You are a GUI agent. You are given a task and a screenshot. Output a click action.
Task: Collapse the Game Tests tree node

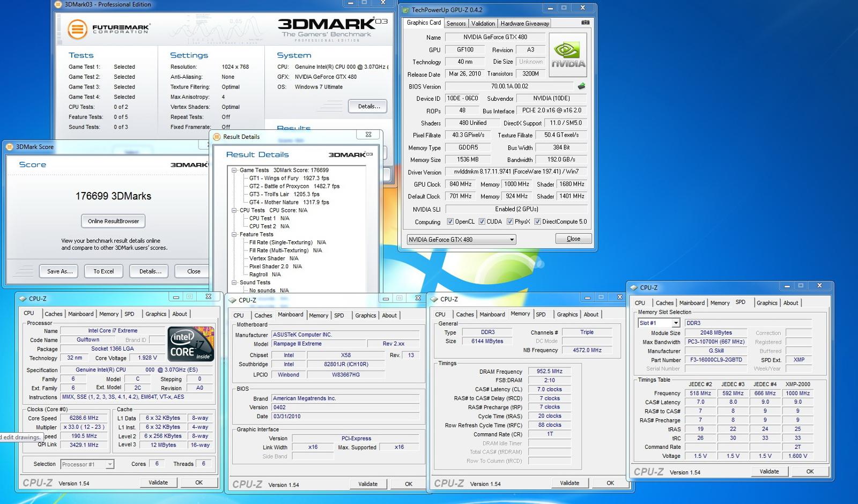(x=234, y=170)
